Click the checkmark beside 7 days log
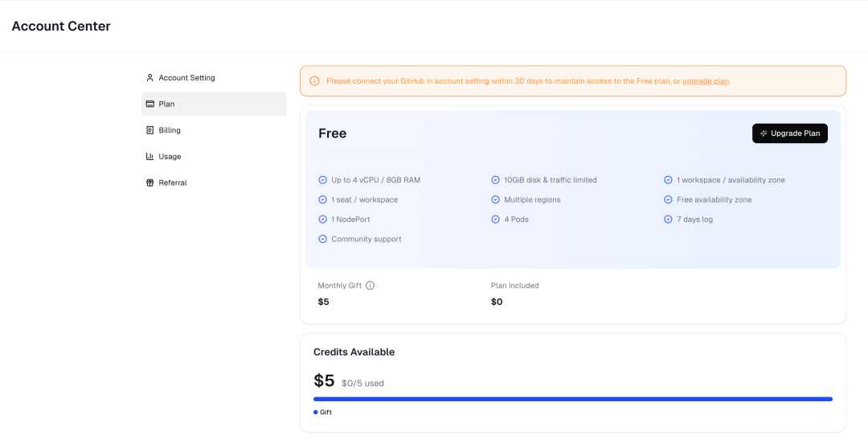The height and width of the screenshot is (439, 868). point(668,219)
